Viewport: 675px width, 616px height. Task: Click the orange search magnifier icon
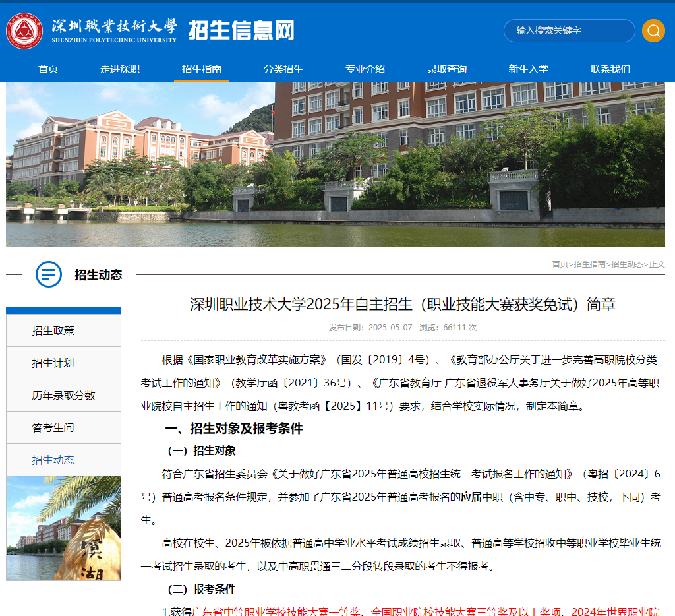pyautogui.click(x=653, y=30)
